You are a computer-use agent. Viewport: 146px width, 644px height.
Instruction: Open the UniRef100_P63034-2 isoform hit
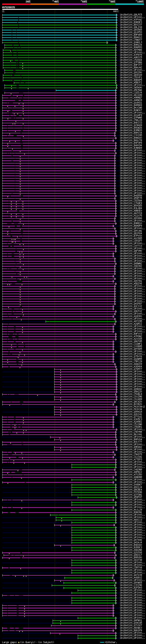click(133, 407)
